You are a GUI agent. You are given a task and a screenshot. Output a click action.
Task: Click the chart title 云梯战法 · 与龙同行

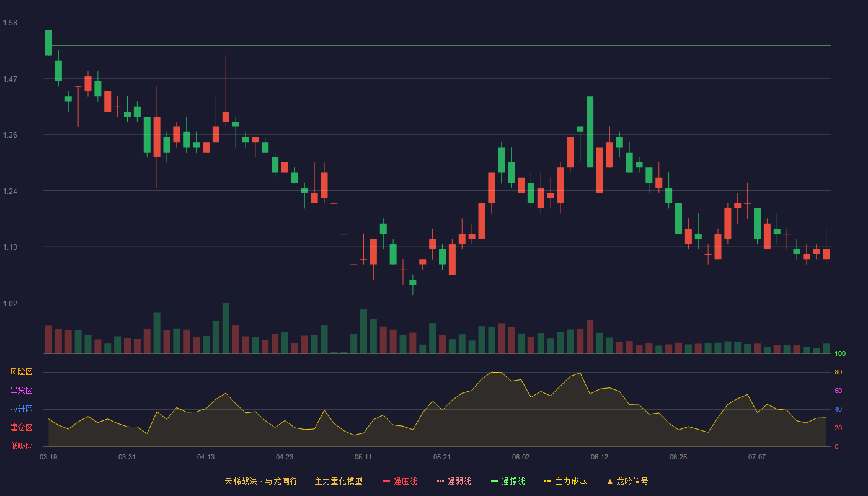[261, 481]
